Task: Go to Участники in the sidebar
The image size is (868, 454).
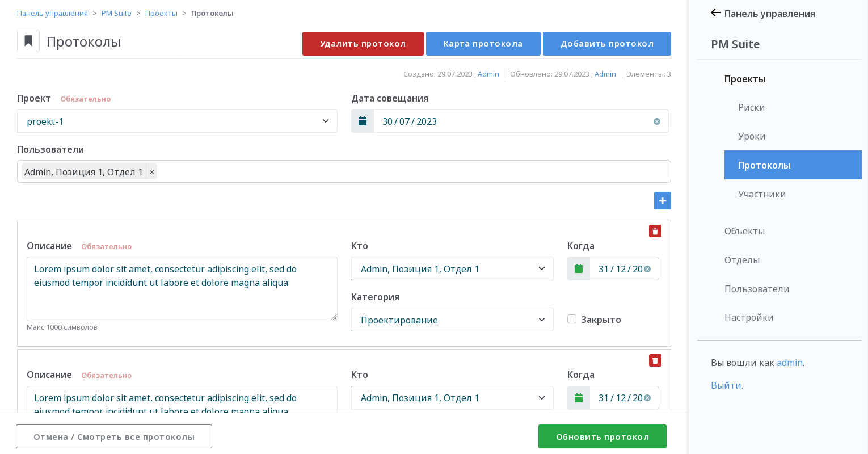Action: coord(762,194)
